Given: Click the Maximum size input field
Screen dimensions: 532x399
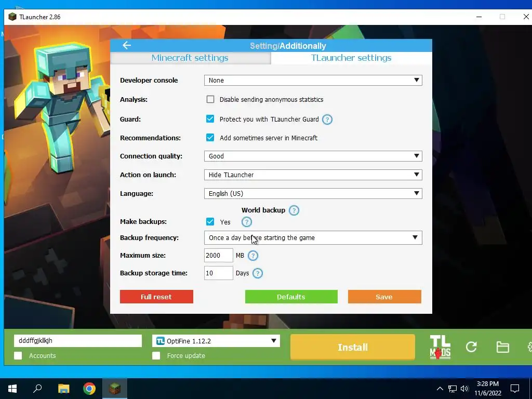Looking at the screenshot, I should pyautogui.click(x=219, y=256).
